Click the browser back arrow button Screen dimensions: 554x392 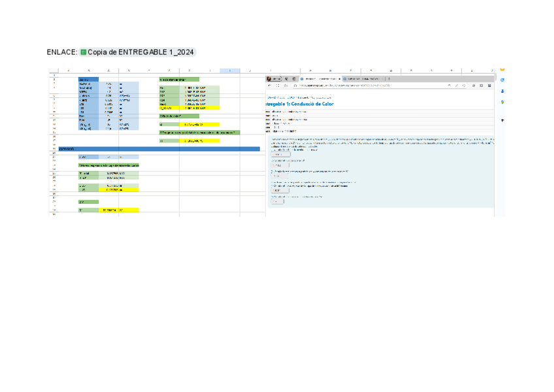pyautogui.click(x=270, y=85)
